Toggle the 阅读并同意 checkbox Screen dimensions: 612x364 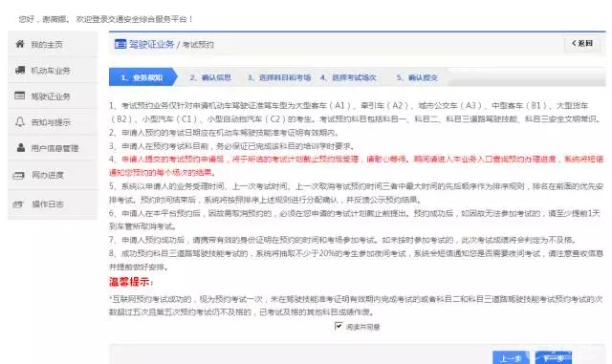(339, 326)
